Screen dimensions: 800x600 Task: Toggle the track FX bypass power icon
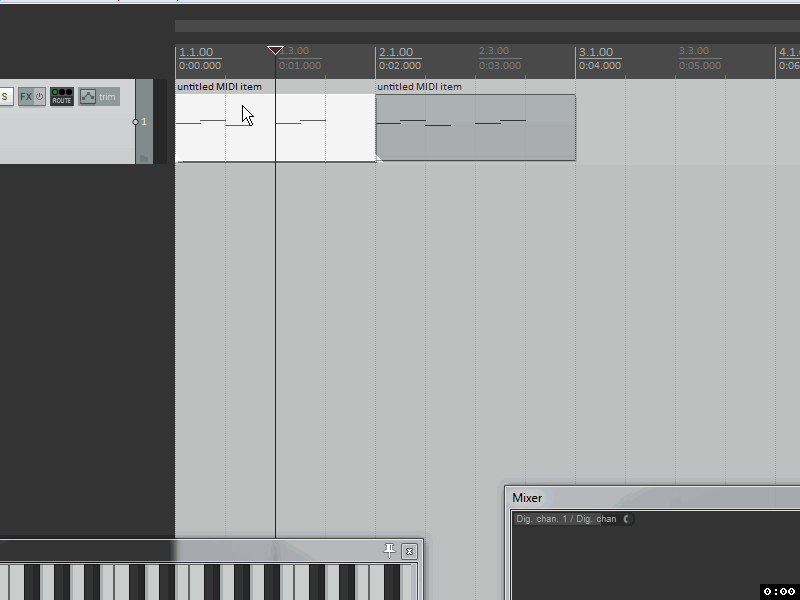(x=39, y=96)
